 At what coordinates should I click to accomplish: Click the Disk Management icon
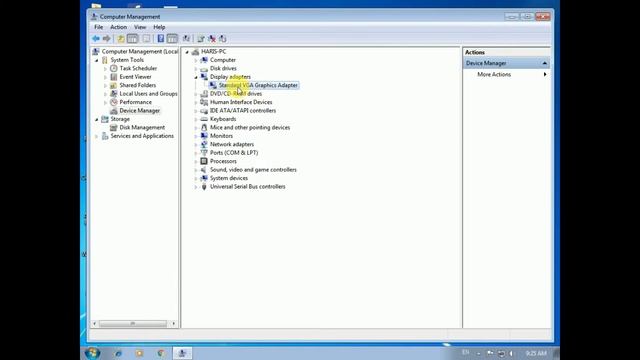coord(114,128)
